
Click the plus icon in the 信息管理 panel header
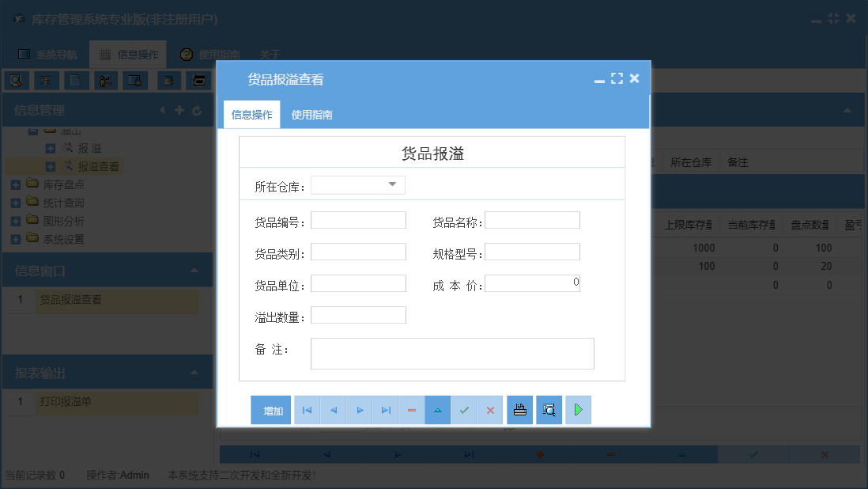[x=180, y=110]
